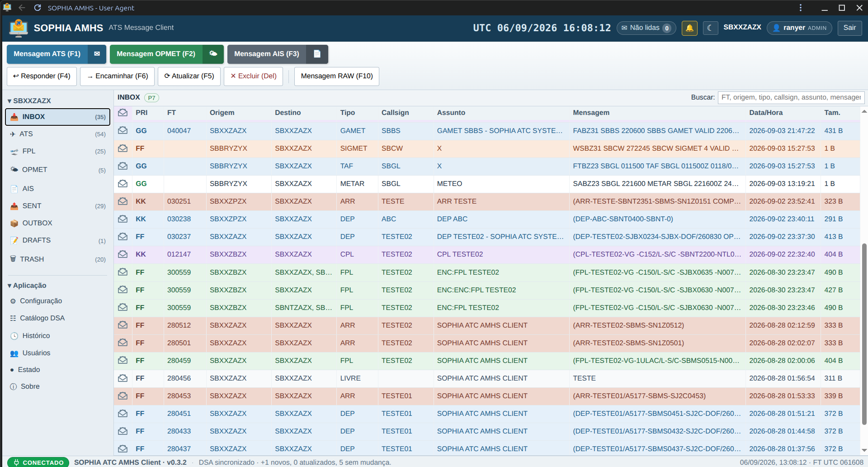Viewport: 868px width, 467px height.
Task: Click the Buscar search field
Action: 791,97
